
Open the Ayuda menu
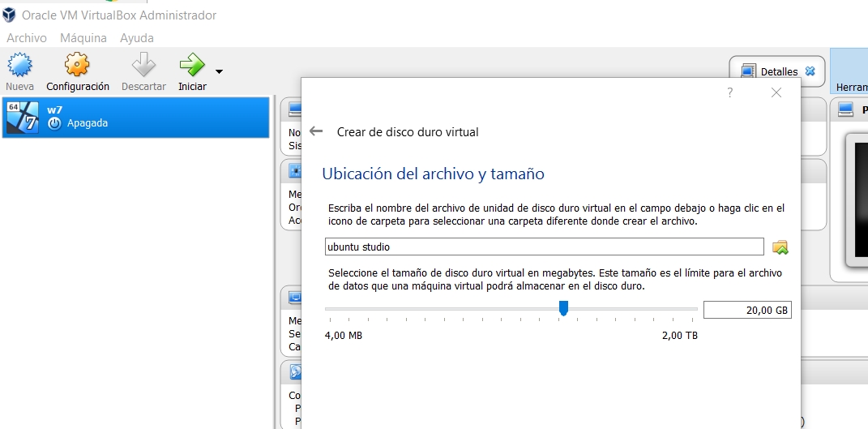137,38
